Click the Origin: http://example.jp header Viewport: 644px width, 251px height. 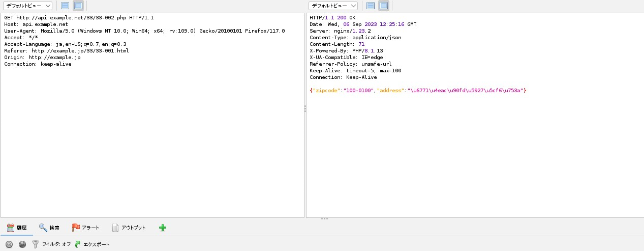click(x=42, y=58)
